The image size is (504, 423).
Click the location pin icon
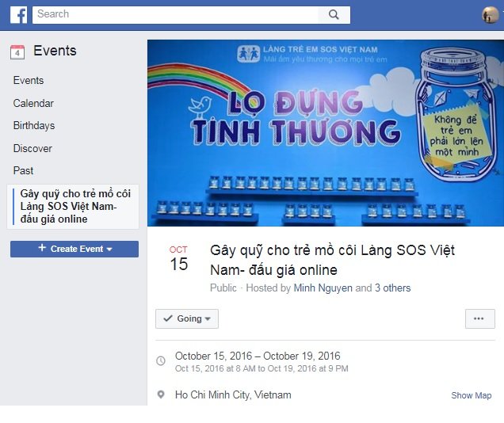point(161,394)
